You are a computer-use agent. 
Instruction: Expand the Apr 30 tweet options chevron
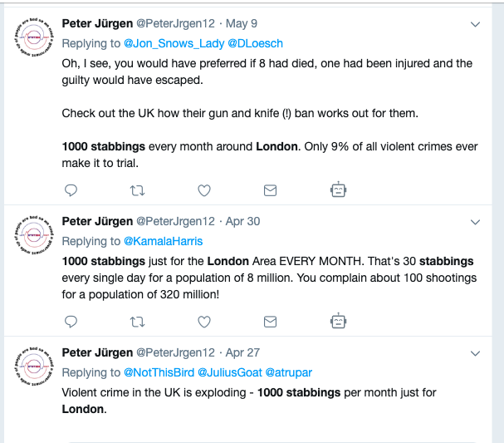click(475, 222)
